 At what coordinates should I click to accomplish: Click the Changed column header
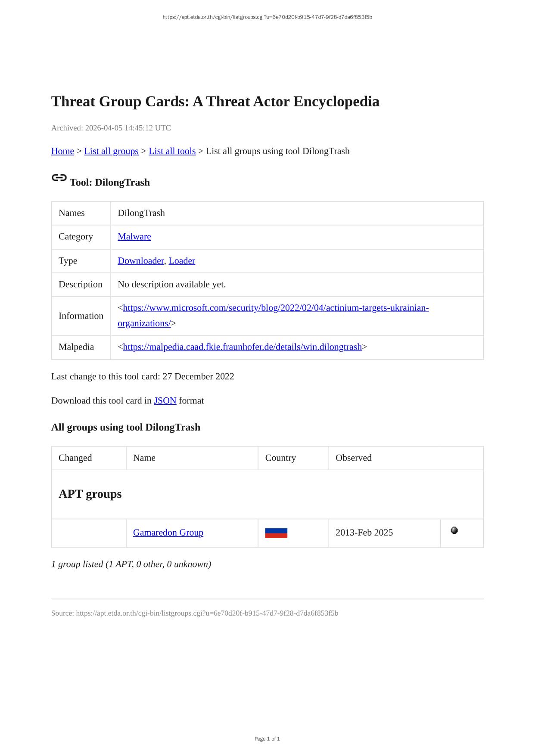(75, 458)
